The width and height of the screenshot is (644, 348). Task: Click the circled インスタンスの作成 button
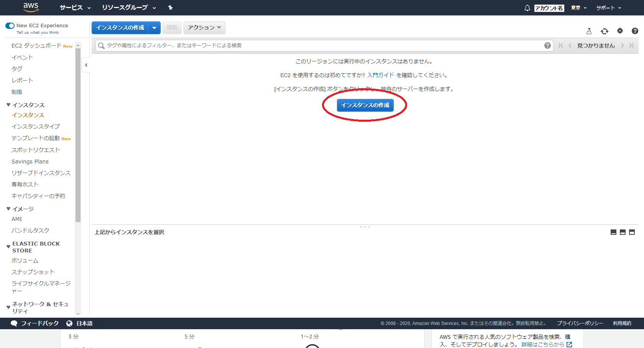(365, 105)
